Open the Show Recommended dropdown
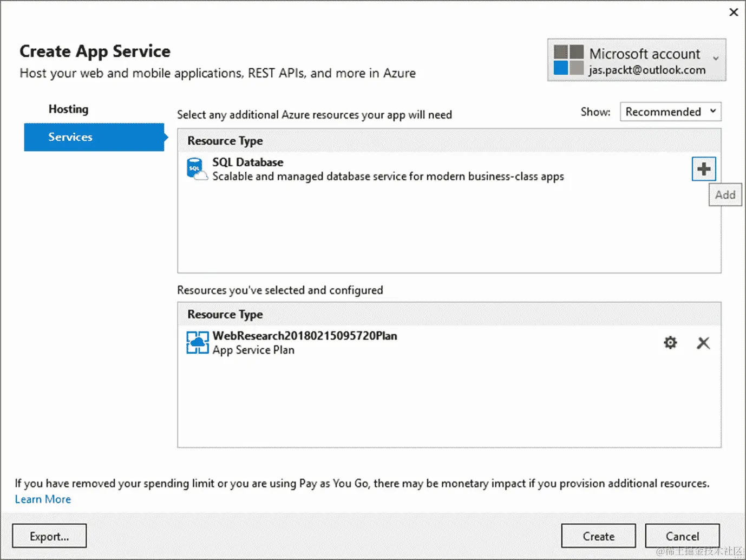The height and width of the screenshot is (560, 746). [670, 112]
